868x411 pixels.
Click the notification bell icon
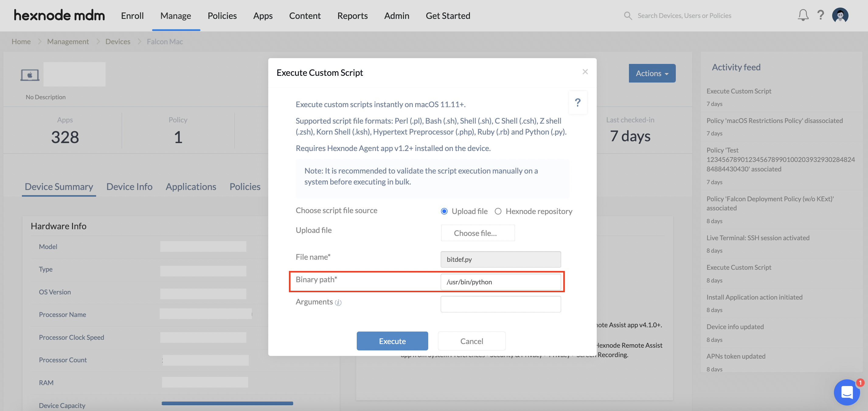pyautogui.click(x=803, y=16)
